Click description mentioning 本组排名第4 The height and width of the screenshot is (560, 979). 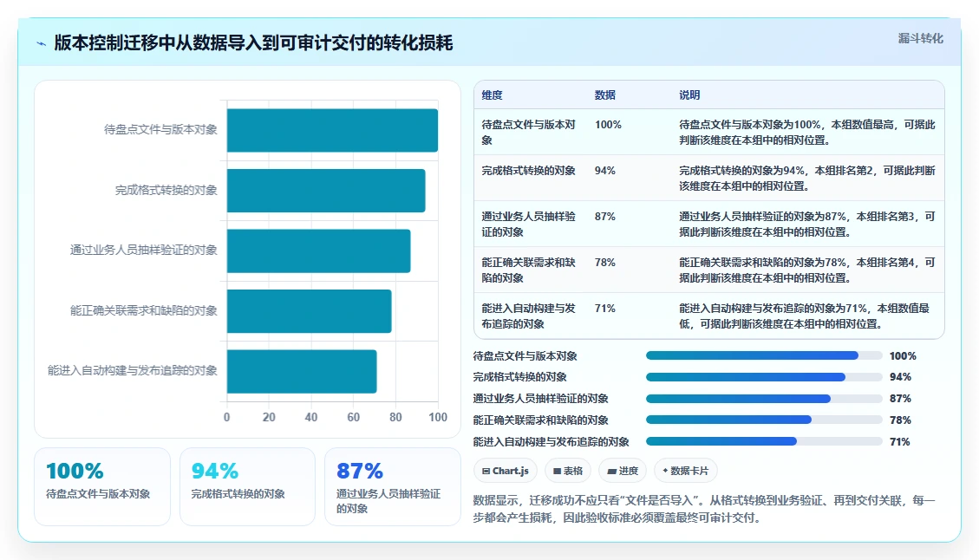[x=807, y=270]
